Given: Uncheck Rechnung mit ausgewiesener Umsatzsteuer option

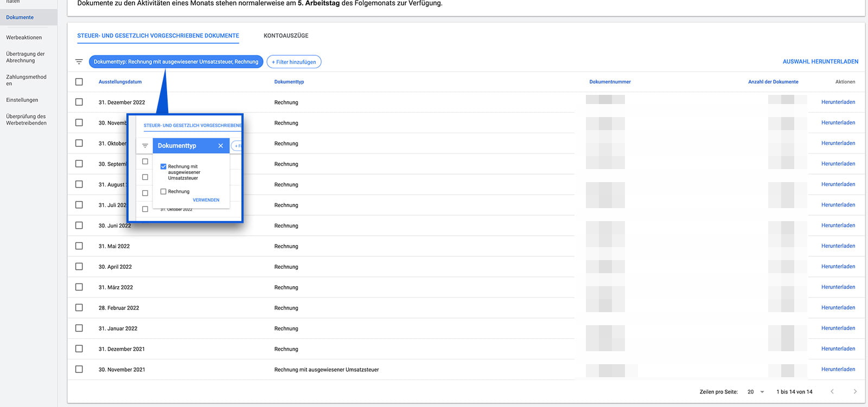Looking at the screenshot, I should pos(163,167).
